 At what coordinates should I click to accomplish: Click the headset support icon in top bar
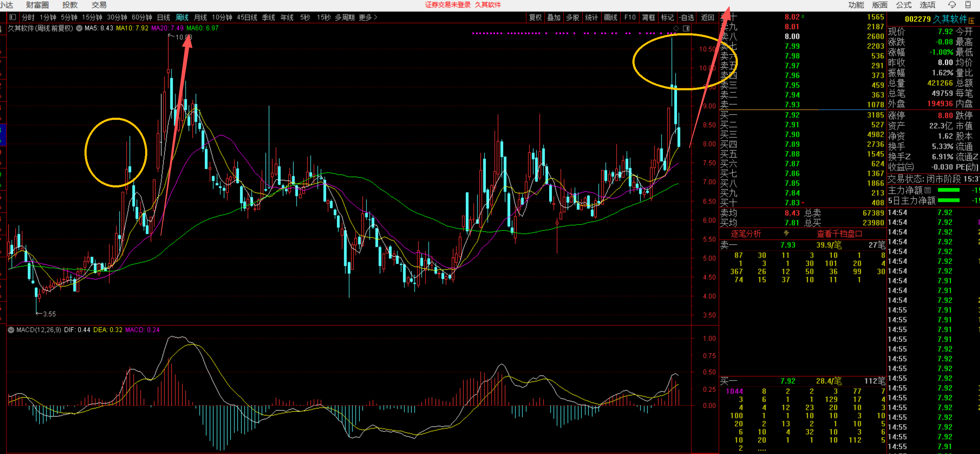coord(952,5)
